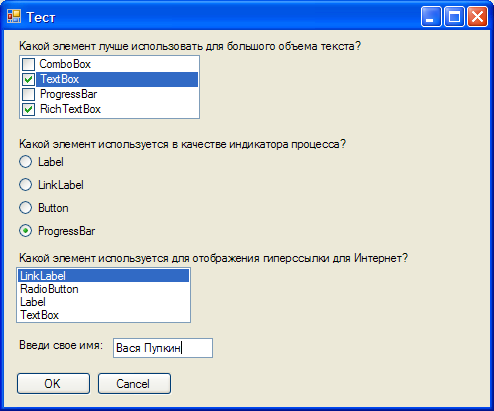Screen dimensions: 494x411
Task: Minimize the Тест window
Action: pyautogui.click(x=431, y=17)
